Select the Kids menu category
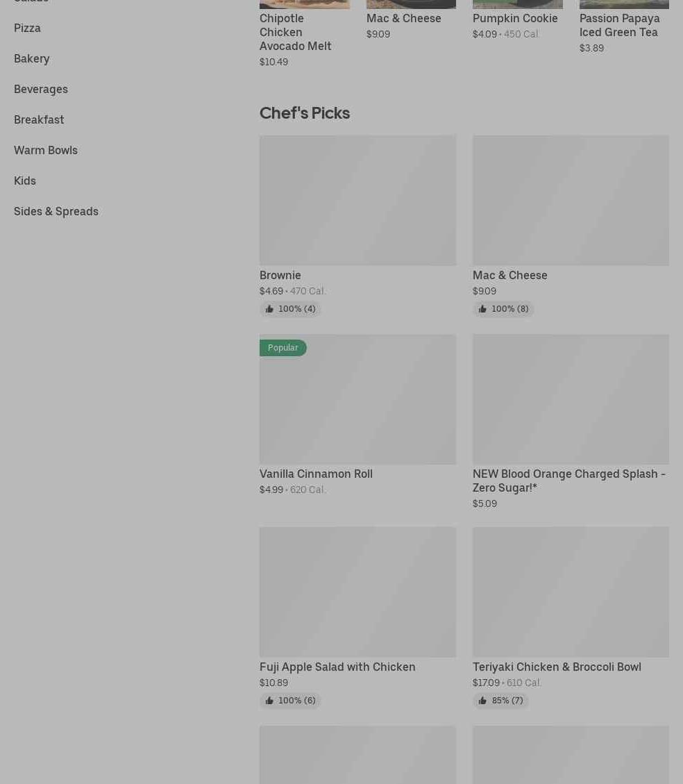 tap(25, 181)
